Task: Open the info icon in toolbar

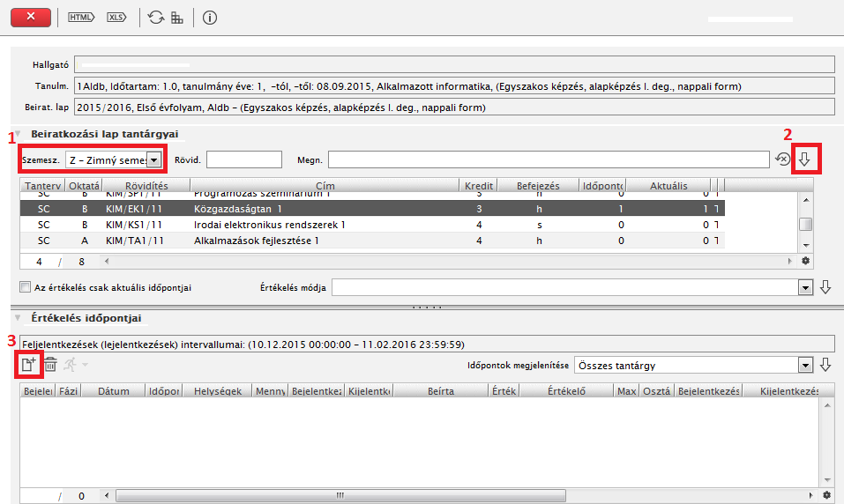Action: point(210,17)
